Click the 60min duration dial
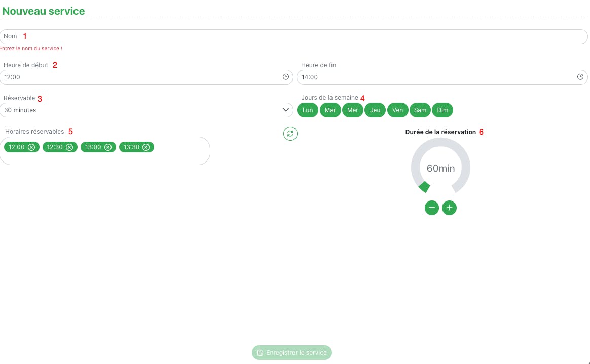 [440, 168]
